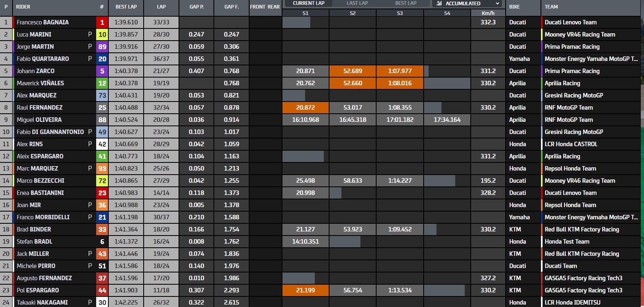Click Bagnaia's best lap 1:39.610
Screen dimensions: 644x307
pyautogui.click(x=126, y=22)
